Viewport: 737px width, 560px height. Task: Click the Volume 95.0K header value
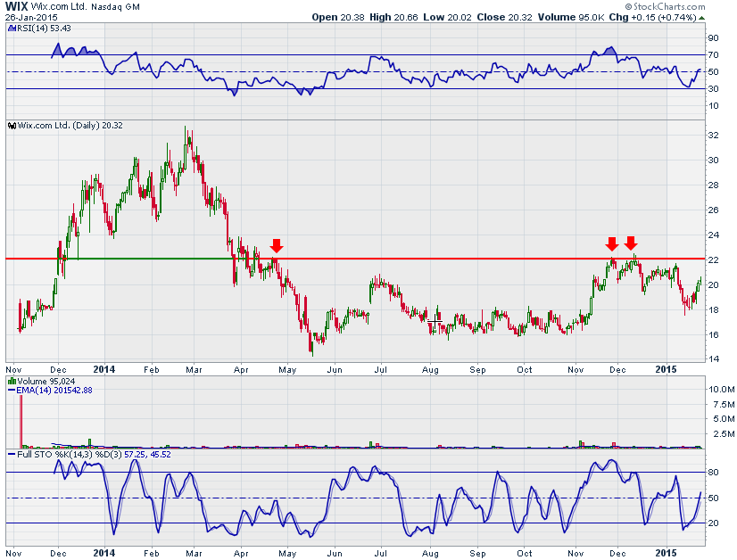click(571, 17)
